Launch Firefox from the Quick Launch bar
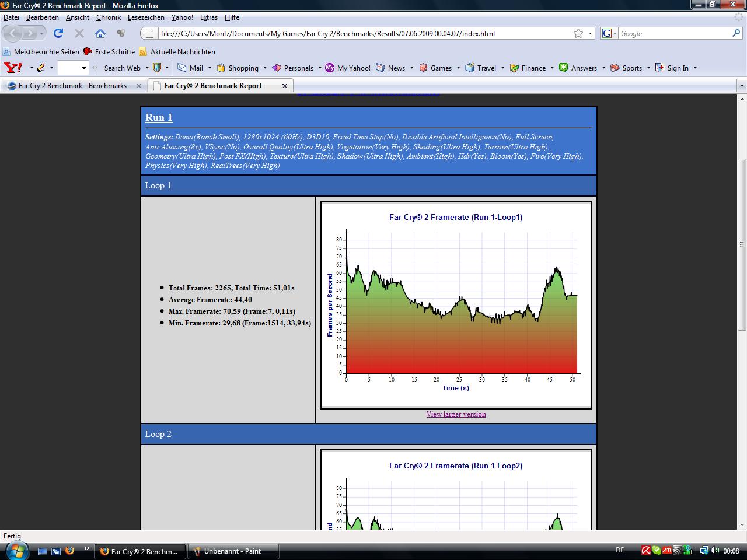 tap(70, 550)
